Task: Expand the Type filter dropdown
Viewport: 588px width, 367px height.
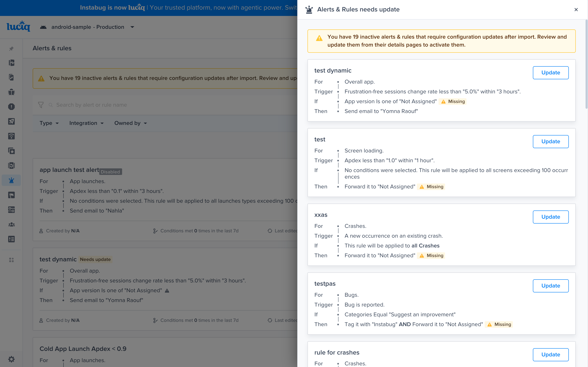Action: click(49, 123)
